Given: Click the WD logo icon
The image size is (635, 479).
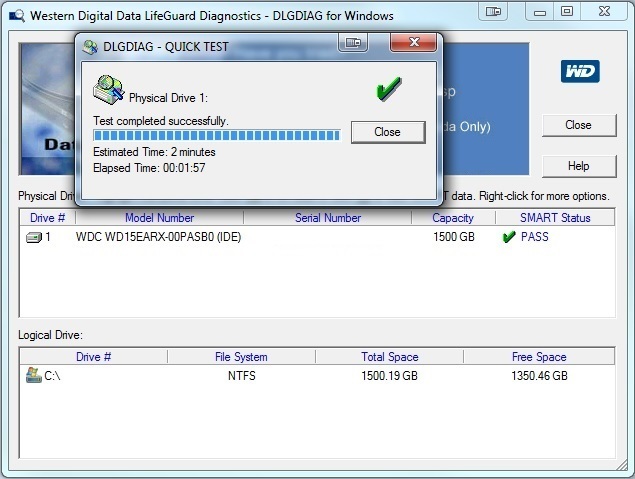Looking at the screenshot, I should [580, 71].
